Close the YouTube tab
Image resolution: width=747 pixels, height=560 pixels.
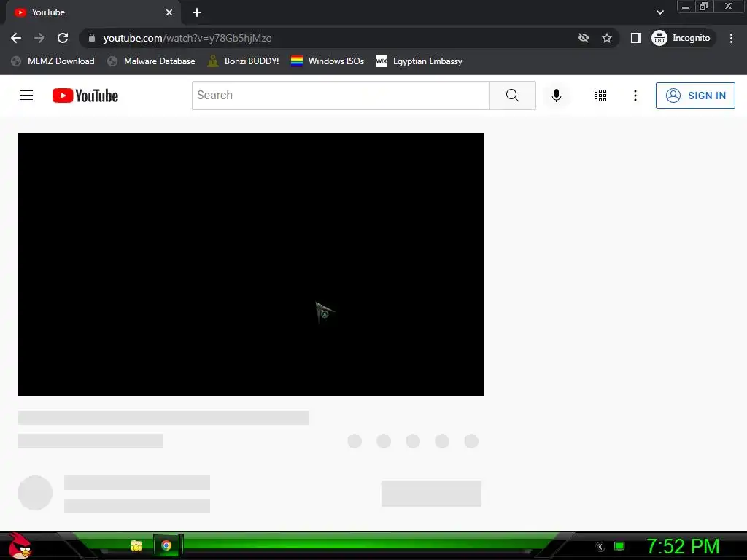tap(169, 12)
